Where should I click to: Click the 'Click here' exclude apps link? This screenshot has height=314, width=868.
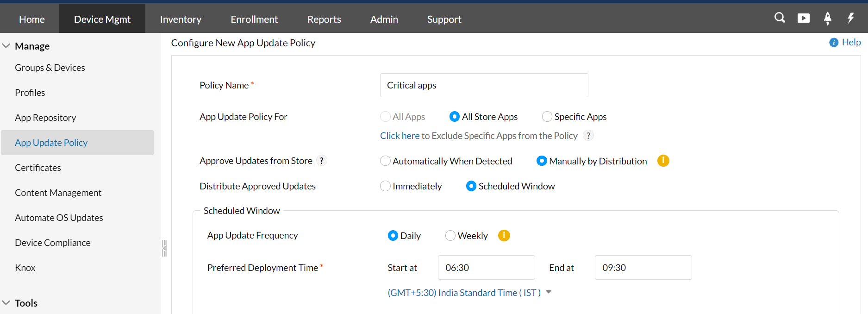(x=400, y=136)
